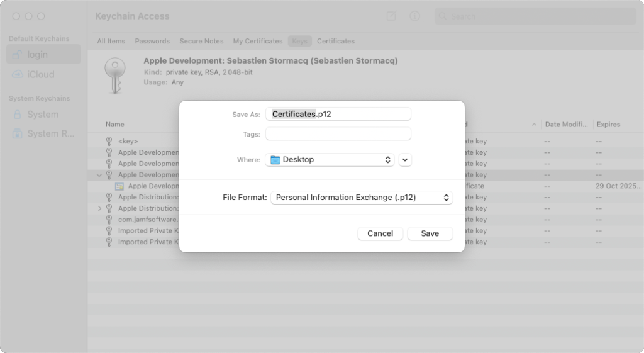Collapse the expanded Apple Development key row

coord(99,175)
